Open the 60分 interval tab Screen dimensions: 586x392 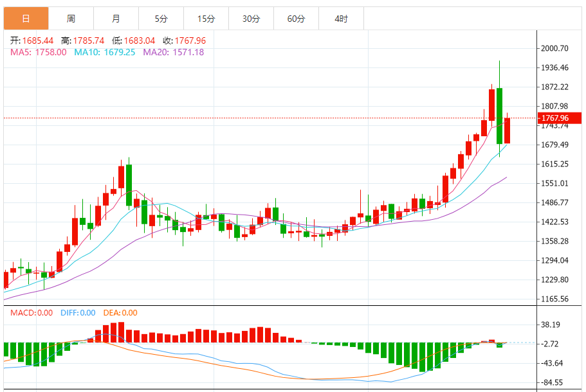[296, 19]
